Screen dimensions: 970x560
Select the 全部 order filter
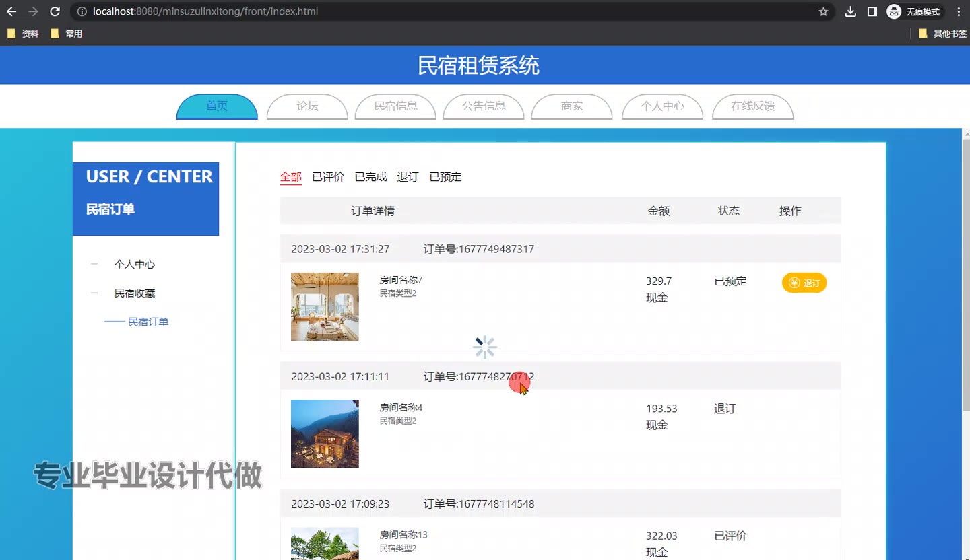291,177
